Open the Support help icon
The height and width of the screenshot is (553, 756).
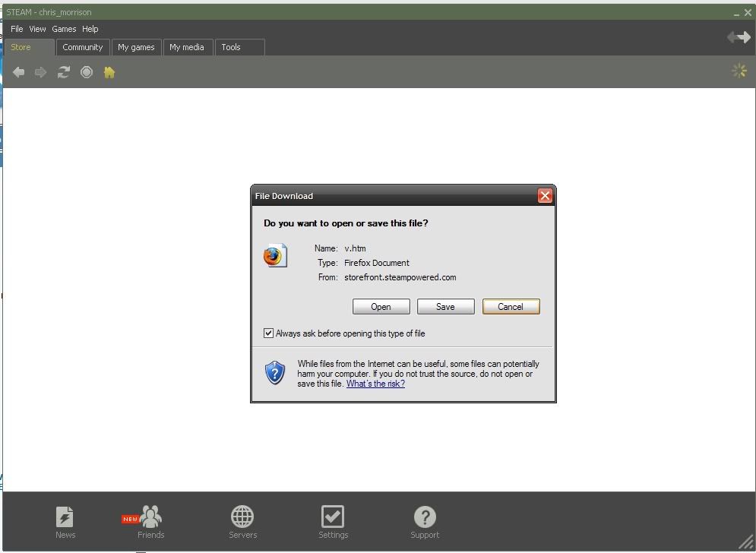pyautogui.click(x=425, y=518)
